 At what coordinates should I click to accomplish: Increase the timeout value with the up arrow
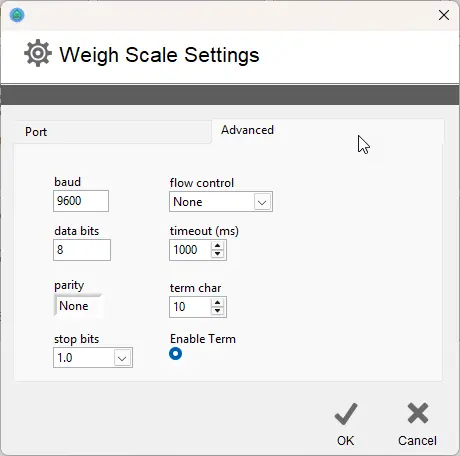pos(217,246)
